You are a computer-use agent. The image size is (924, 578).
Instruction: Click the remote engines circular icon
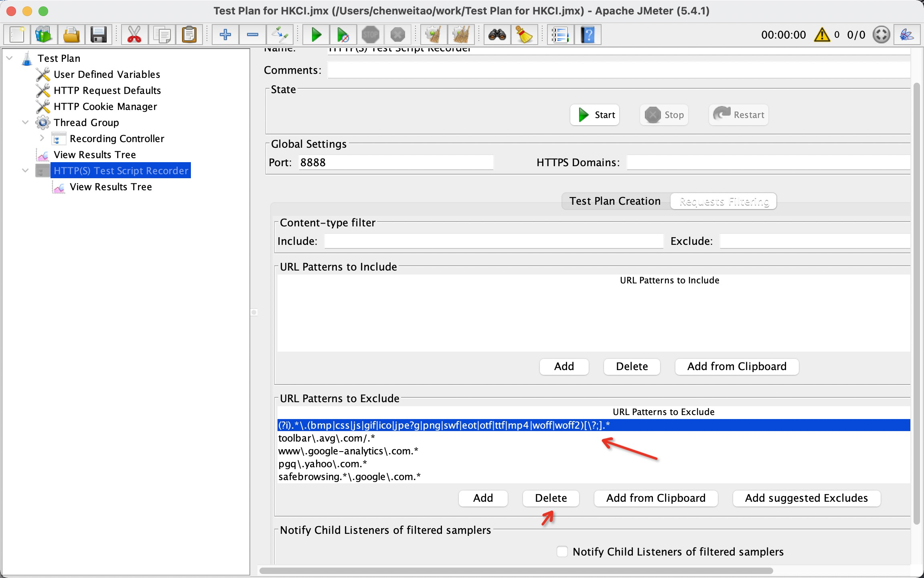coord(881,35)
